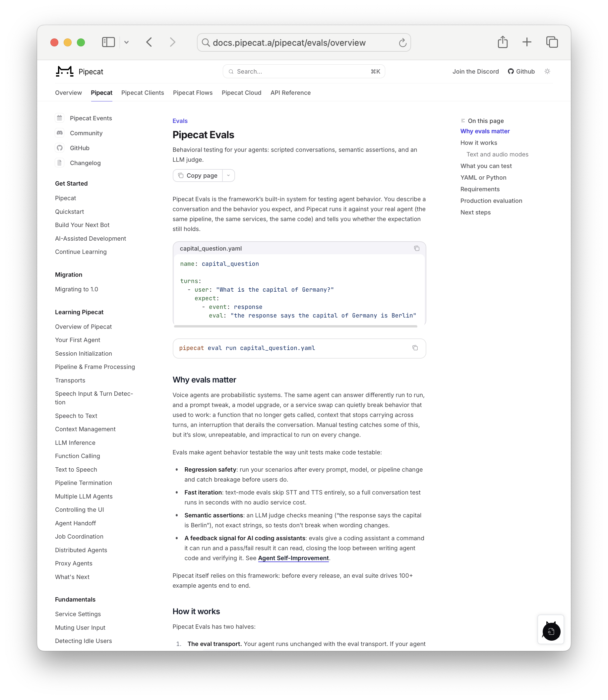Jump to What you can test
Viewport: 608px width, 700px height.
486,165
